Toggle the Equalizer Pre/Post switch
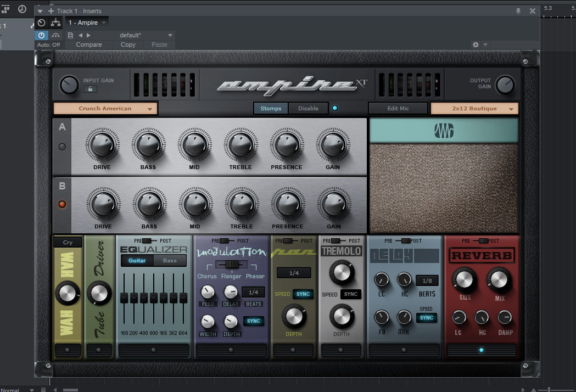Image resolution: width=576 pixels, height=392 pixels. pos(148,241)
